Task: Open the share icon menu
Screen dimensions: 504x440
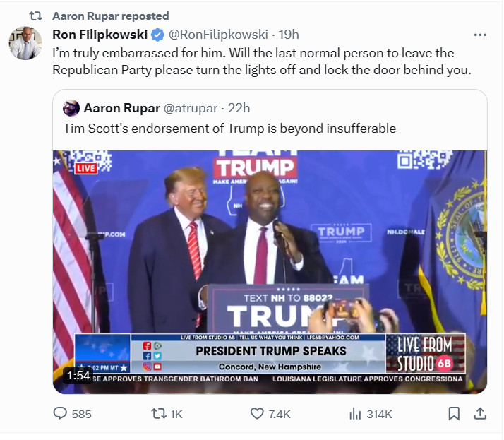Action: (480, 414)
